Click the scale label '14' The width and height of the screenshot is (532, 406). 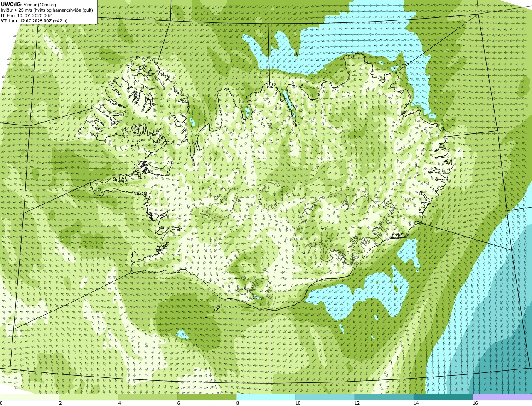coord(416,403)
